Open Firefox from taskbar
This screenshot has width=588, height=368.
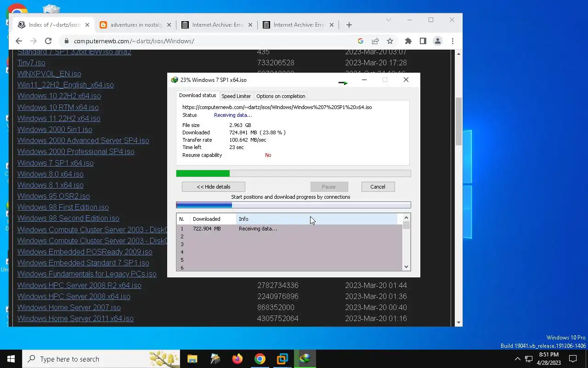point(237,359)
